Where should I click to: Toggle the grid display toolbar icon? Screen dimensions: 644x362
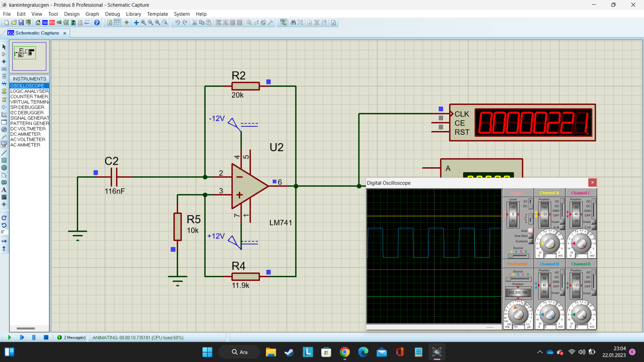coord(117,23)
